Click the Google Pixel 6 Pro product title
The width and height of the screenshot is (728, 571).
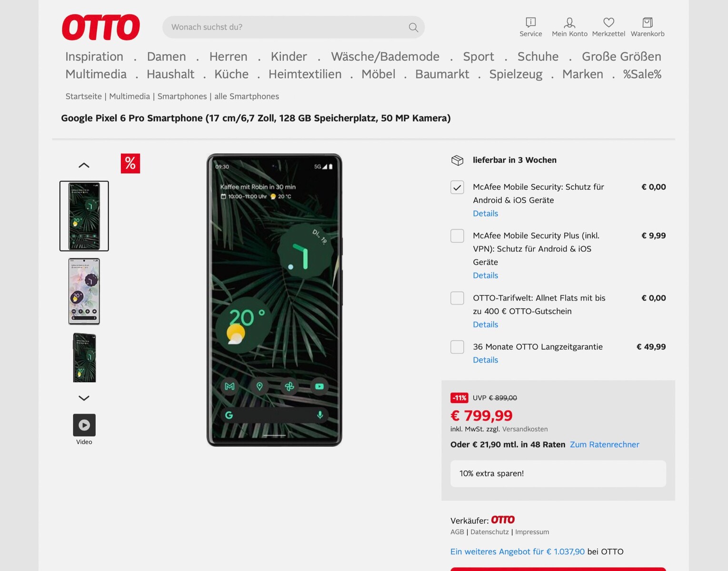pyautogui.click(x=256, y=118)
